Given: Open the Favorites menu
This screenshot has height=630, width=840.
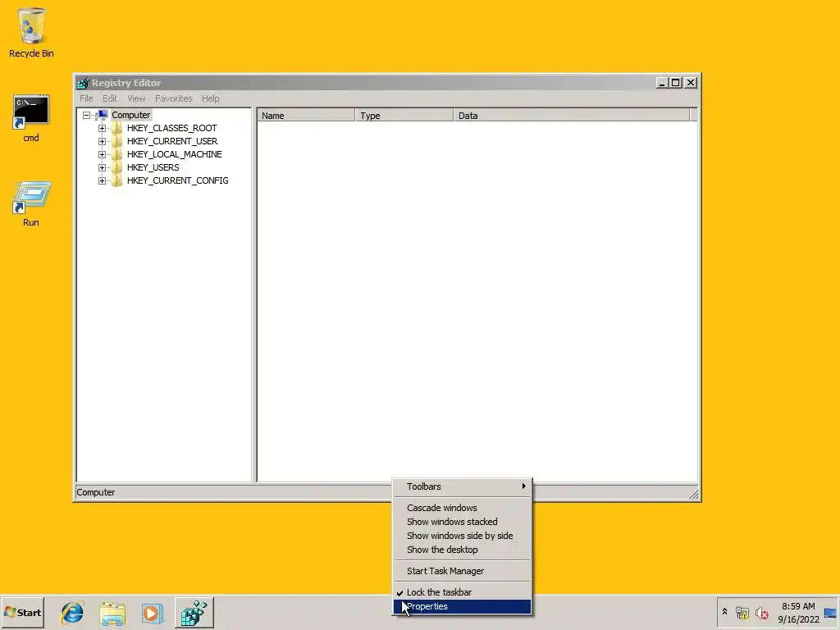Looking at the screenshot, I should point(174,98).
